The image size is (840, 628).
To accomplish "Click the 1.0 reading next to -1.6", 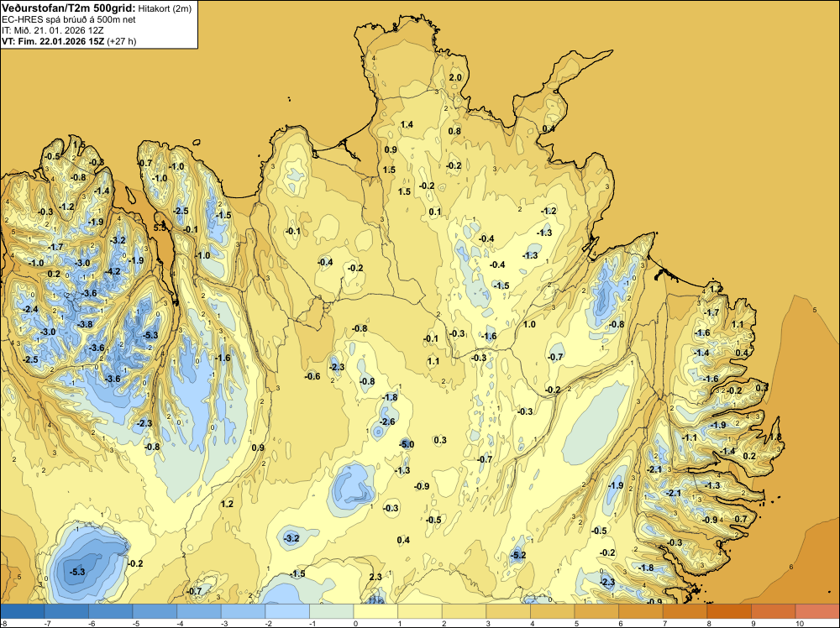I will pyautogui.click(x=529, y=324).
